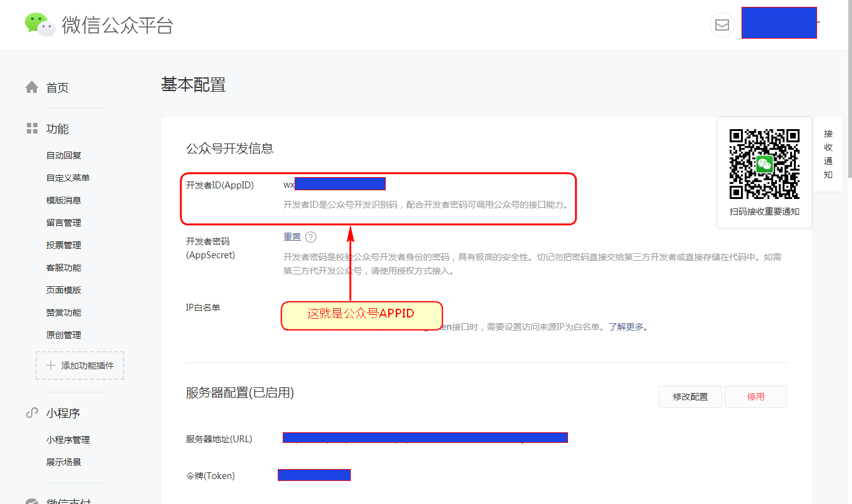The height and width of the screenshot is (504, 852).
Task: Open 小程序管理 menu item
Action: pyautogui.click(x=68, y=440)
